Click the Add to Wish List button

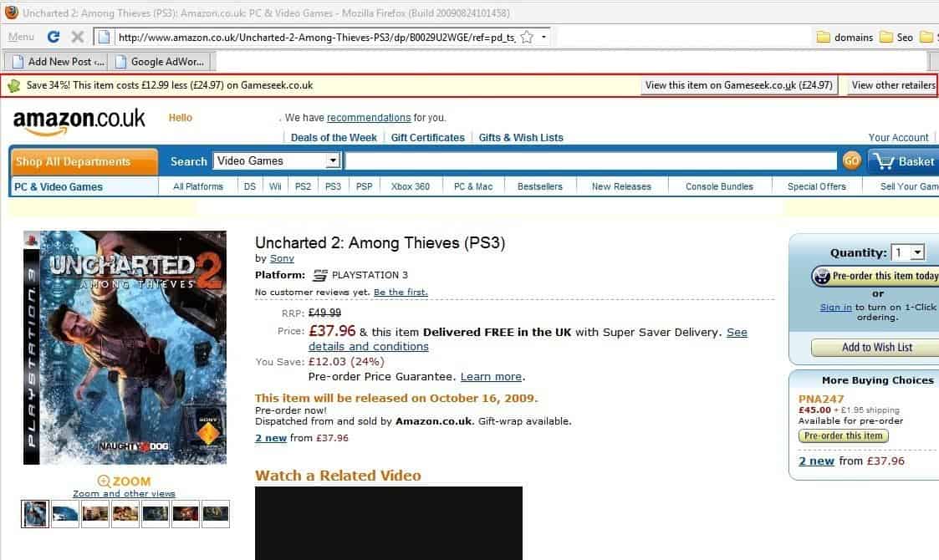(877, 348)
